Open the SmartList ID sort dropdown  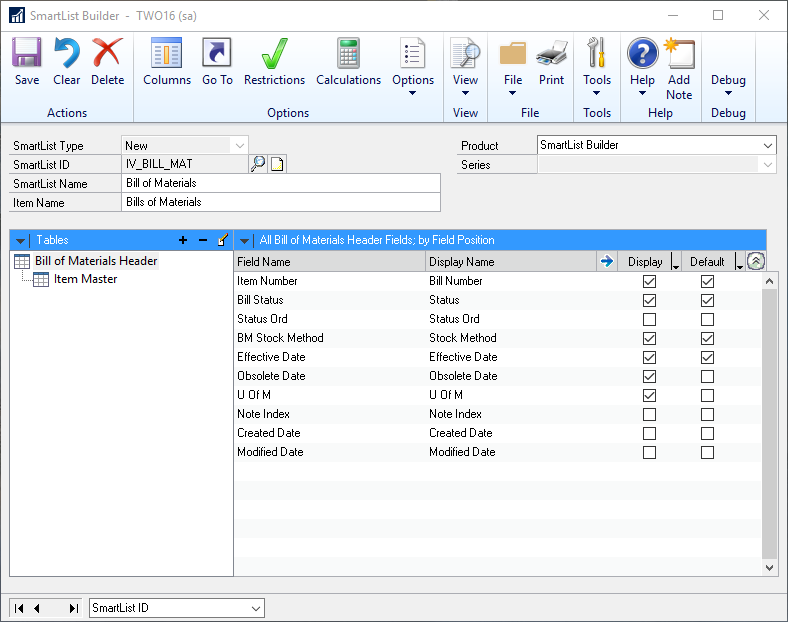click(x=256, y=608)
